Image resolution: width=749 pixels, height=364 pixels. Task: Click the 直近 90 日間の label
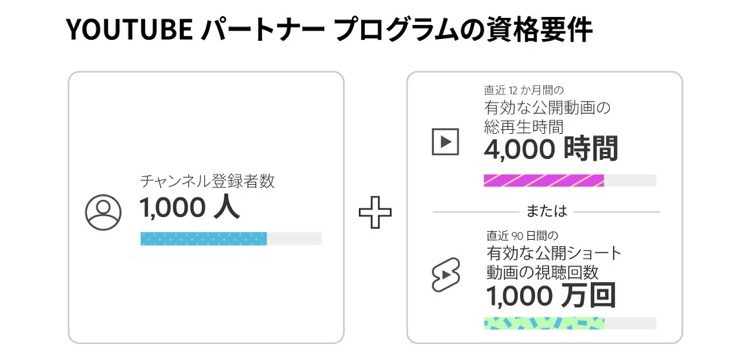click(522, 236)
